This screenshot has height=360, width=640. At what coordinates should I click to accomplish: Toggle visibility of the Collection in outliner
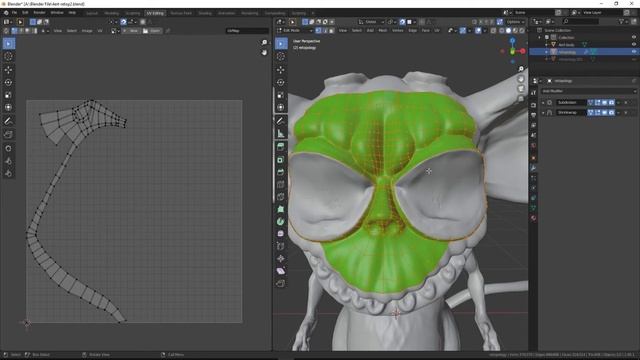click(x=634, y=38)
